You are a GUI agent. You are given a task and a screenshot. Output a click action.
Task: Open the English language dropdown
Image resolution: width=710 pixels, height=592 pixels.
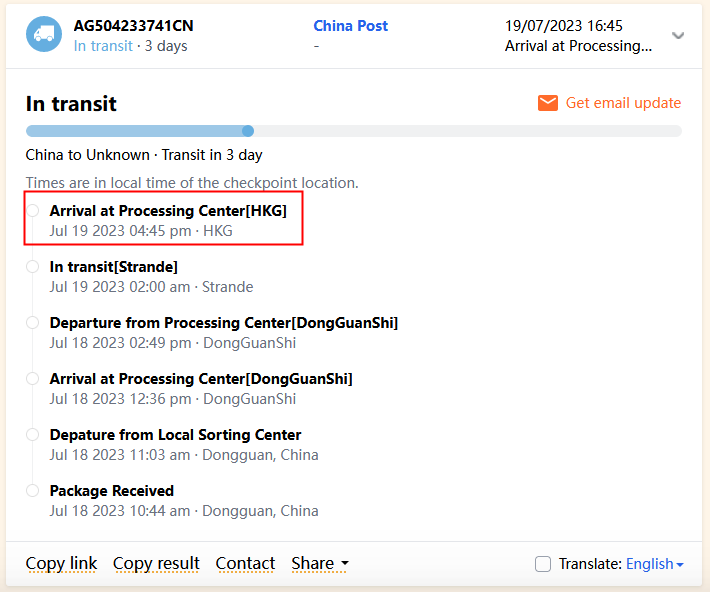tap(655, 564)
